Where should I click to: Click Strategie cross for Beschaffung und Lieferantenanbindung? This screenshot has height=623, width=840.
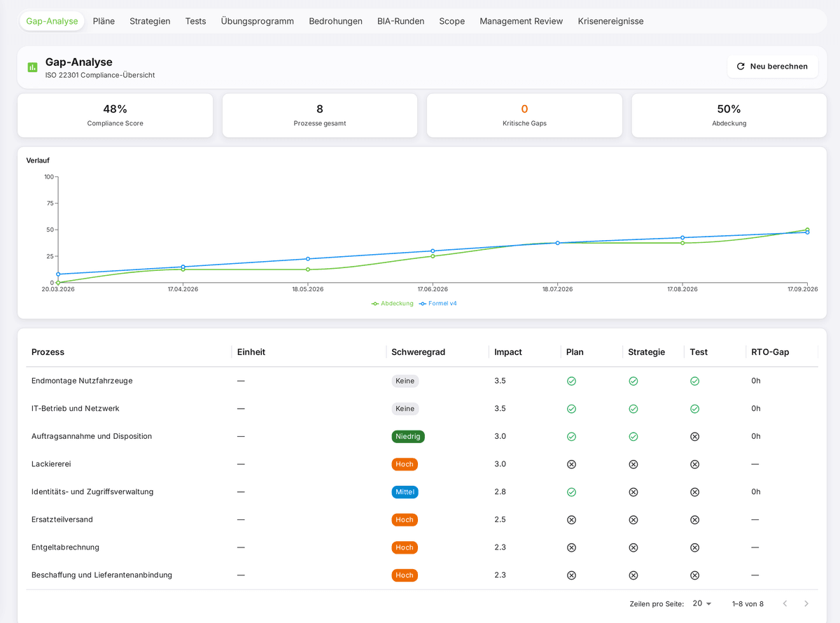point(633,575)
